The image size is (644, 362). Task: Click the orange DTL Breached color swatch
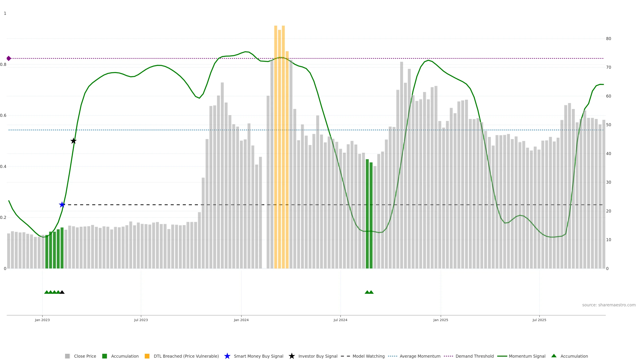pyautogui.click(x=147, y=356)
